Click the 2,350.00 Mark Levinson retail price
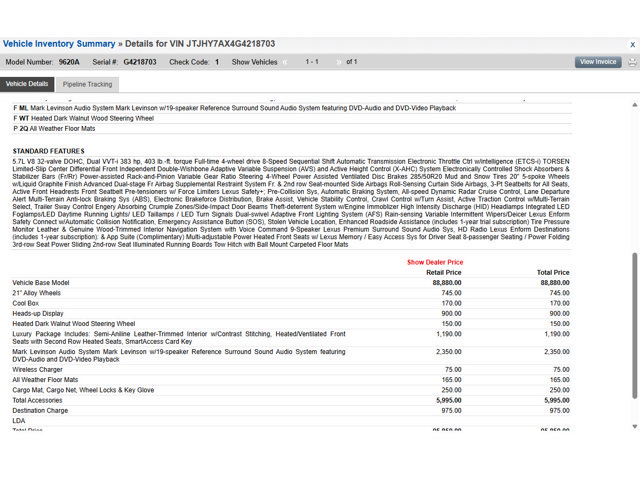Image resolution: width=640 pixels, height=480 pixels. pyautogui.click(x=449, y=352)
